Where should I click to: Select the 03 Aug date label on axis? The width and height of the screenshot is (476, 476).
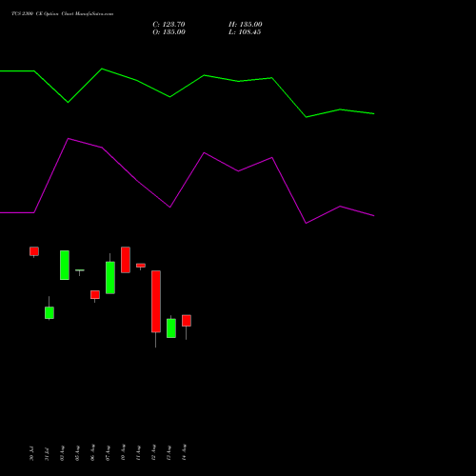pyautogui.click(x=62, y=453)
